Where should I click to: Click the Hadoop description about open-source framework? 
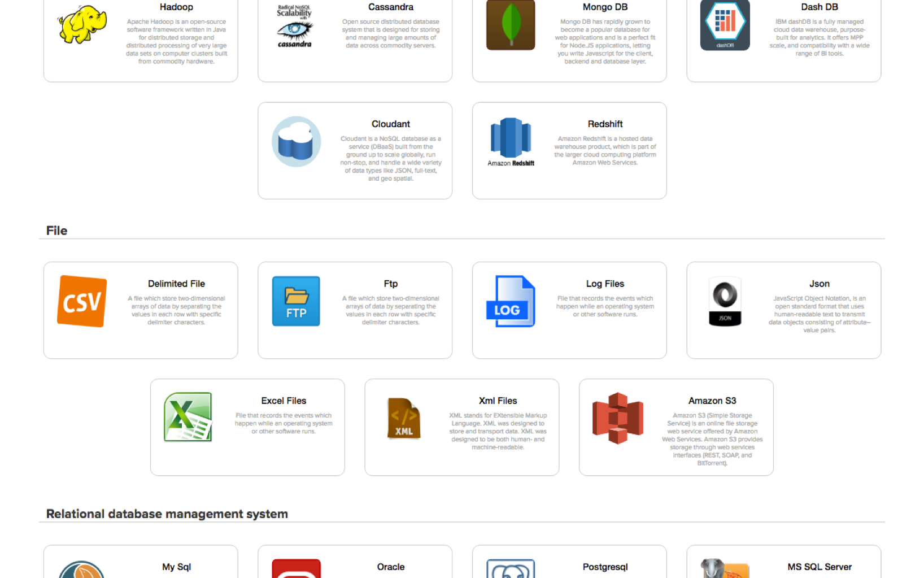click(176, 42)
